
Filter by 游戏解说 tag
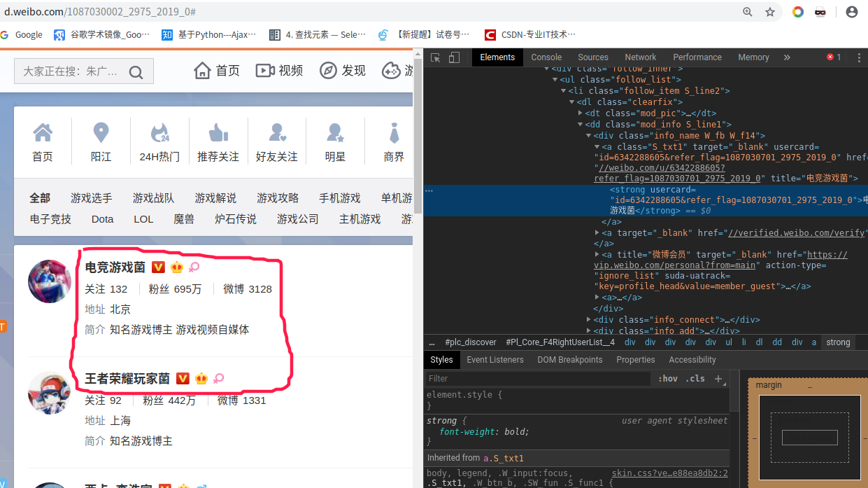pyautogui.click(x=215, y=198)
